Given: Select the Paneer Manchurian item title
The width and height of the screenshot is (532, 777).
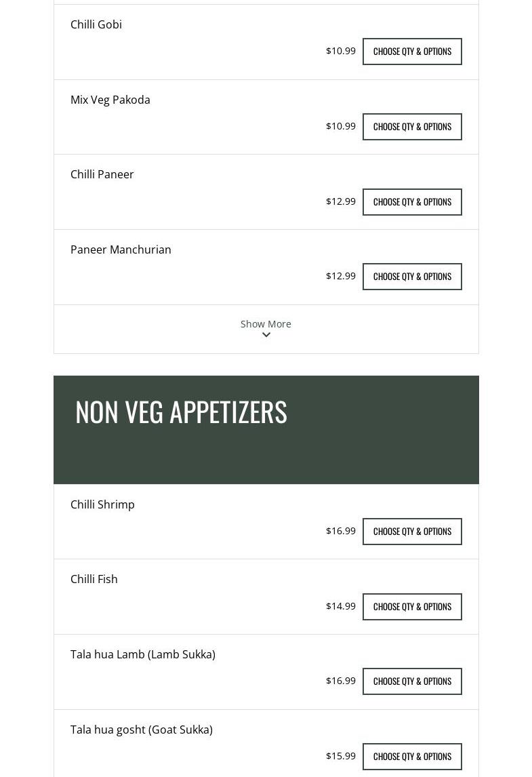Looking at the screenshot, I should click(x=121, y=250).
